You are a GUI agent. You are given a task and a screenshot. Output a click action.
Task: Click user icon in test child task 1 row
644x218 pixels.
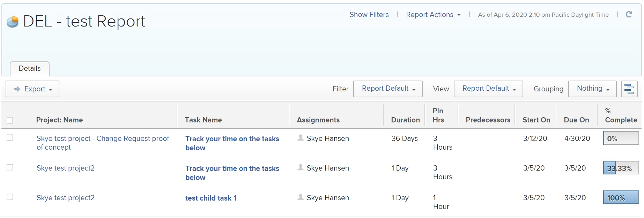300,197
